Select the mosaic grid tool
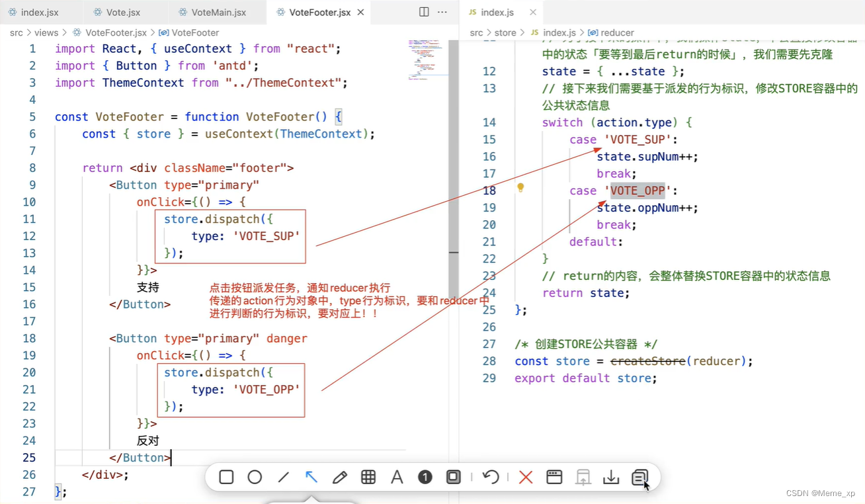The height and width of the screenshot is (504, 865). (x=368, y=477)
